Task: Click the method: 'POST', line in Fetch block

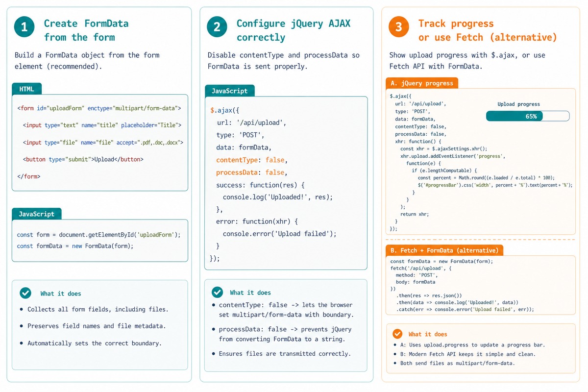Action: (416, 275)
